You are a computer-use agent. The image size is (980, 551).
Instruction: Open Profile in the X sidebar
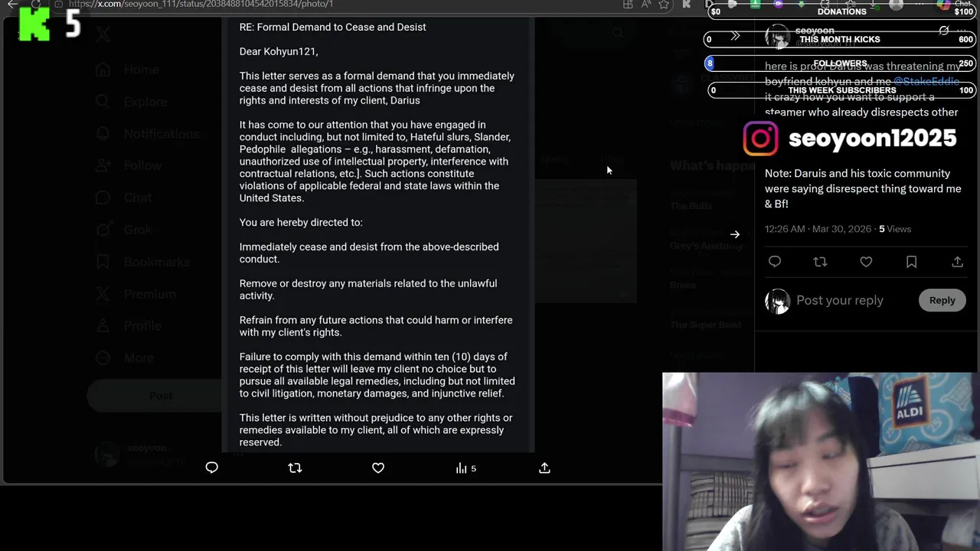coord(128,326)
